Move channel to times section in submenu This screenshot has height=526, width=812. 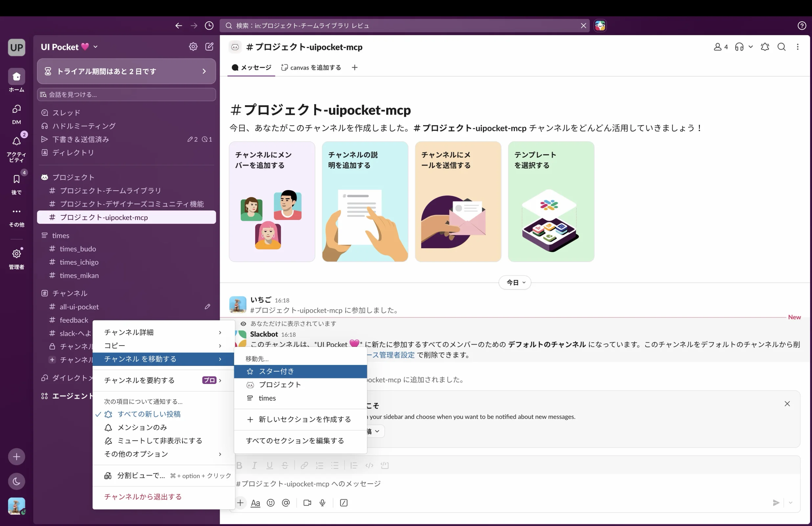click(x=300, y=398)
